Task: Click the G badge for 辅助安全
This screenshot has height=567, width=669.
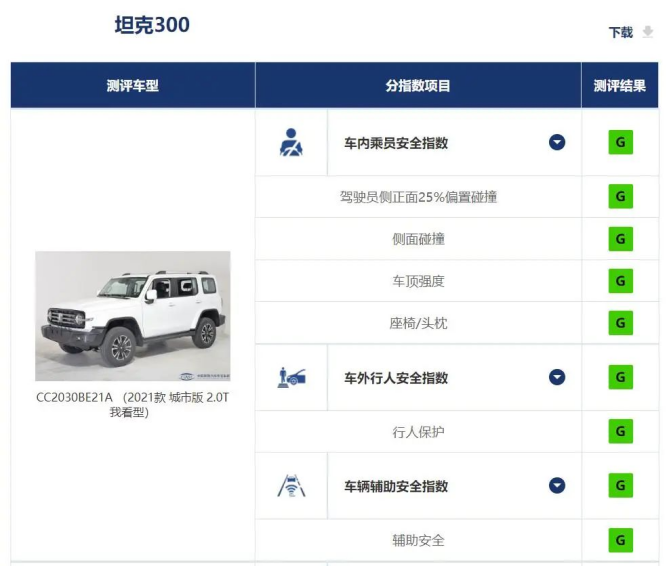Action: coord(620,540)
